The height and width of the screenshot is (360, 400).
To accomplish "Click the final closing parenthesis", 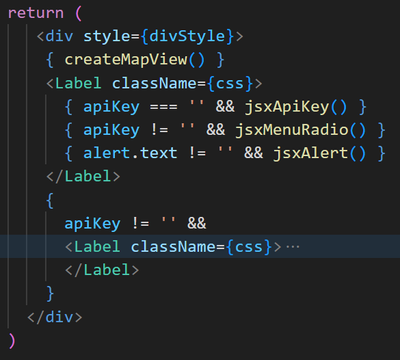I will coord(12,340).
